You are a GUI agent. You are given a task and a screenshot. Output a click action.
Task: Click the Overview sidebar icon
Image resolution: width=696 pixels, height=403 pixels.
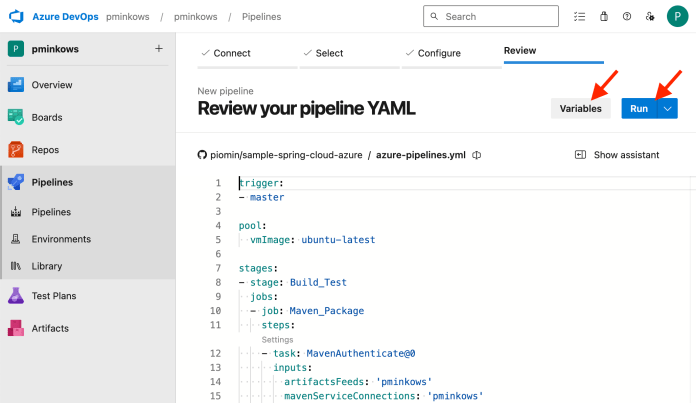click(x=16, y=85)
